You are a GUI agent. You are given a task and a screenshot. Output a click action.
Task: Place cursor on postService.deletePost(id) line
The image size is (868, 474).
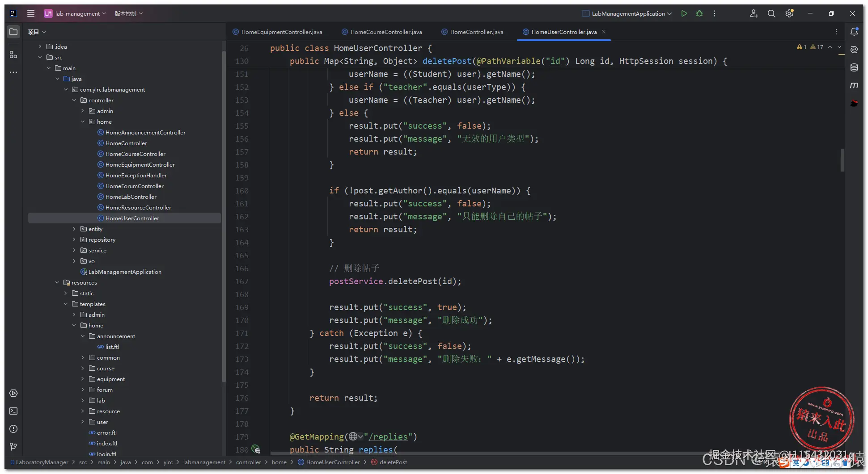click(395, 281)
